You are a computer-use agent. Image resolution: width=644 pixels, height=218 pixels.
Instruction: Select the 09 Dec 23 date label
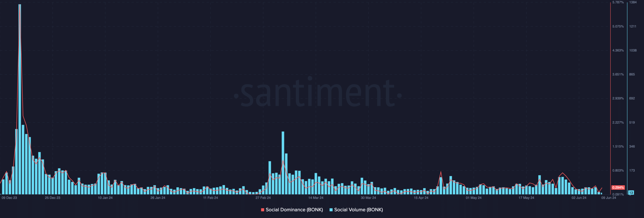tap(9, 198)
